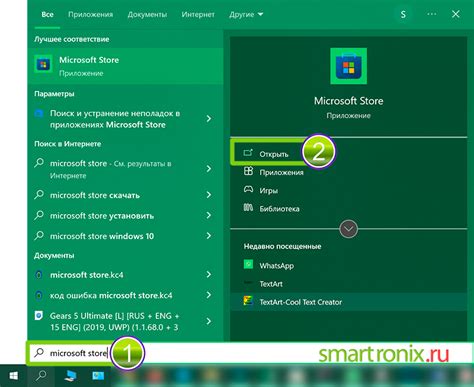Image resolution: width=474 pixels, height=387 pixels.
Task: Select the Интернет search tab
Action: pyautogui.click(x=198, y=15)
